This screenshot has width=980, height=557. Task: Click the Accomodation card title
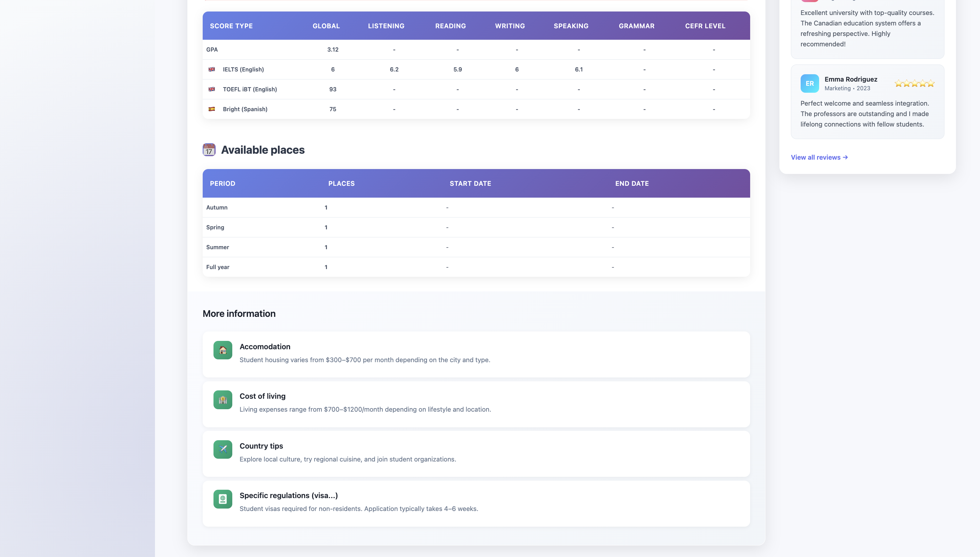(265, 346)
